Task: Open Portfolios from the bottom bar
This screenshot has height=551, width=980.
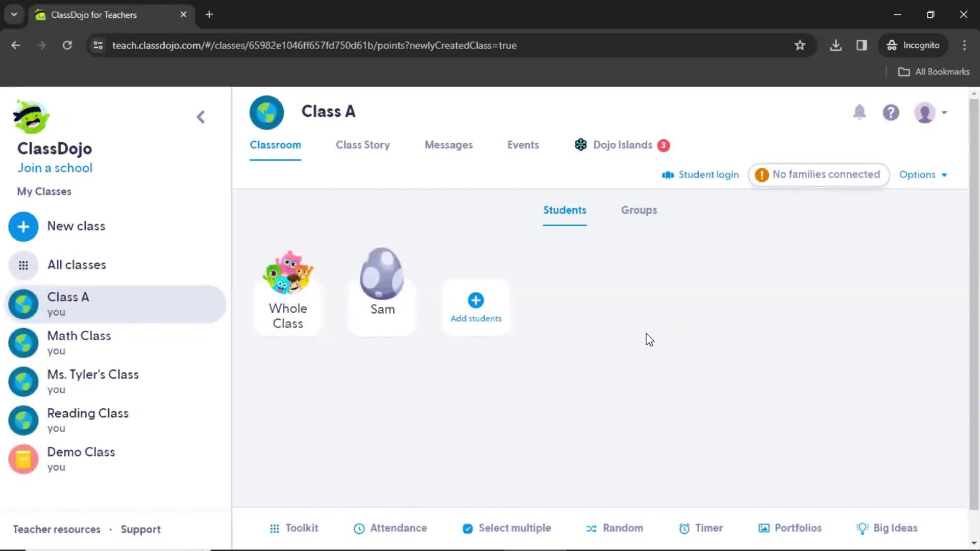Action: coord(790,529)
